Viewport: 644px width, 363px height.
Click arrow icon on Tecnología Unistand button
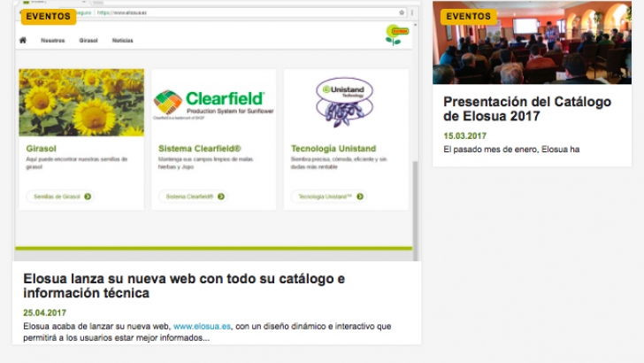click(360, 197)
